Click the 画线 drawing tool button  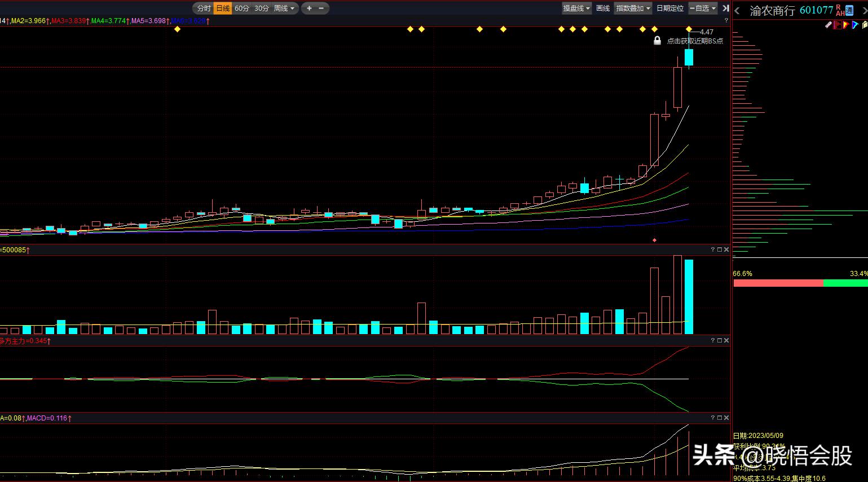[x=603, y=8]
